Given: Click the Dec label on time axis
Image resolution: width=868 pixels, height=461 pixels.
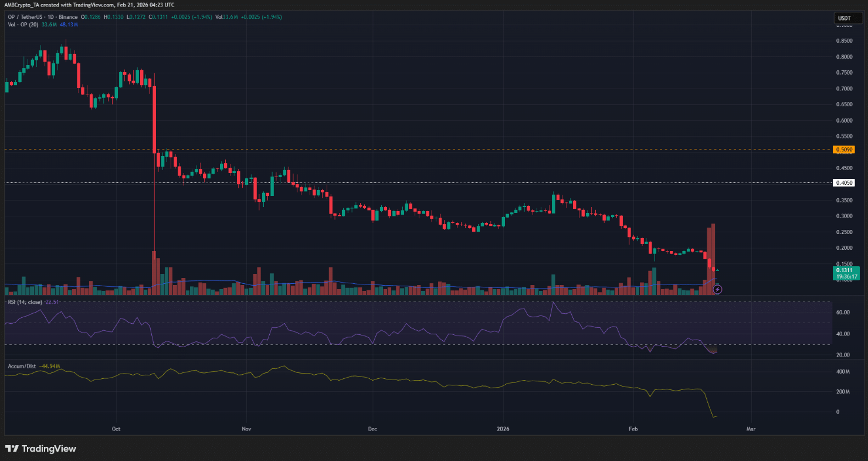Looking at the screenshot, I should point(372,429).
